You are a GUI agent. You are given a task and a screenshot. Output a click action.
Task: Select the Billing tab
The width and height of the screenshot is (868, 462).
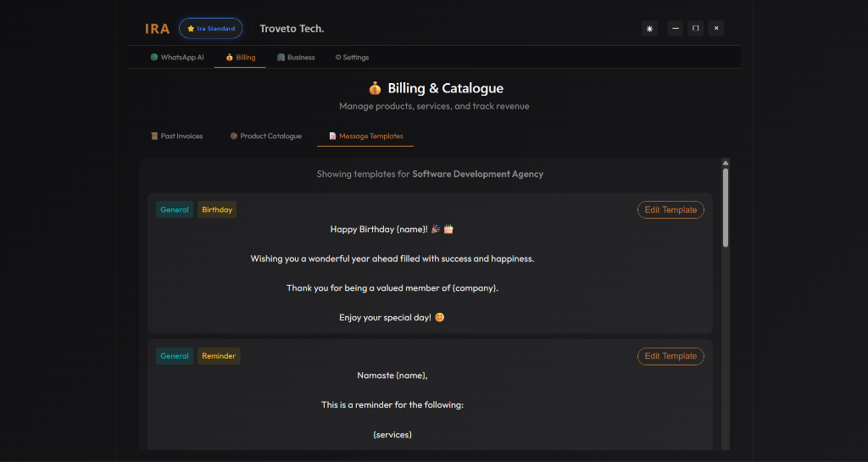[x=240, y=58]
